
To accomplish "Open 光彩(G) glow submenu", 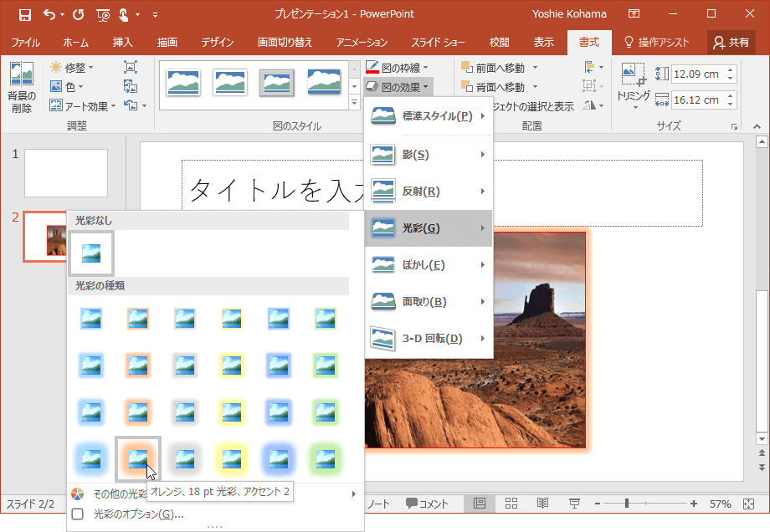I will point(429,228).
